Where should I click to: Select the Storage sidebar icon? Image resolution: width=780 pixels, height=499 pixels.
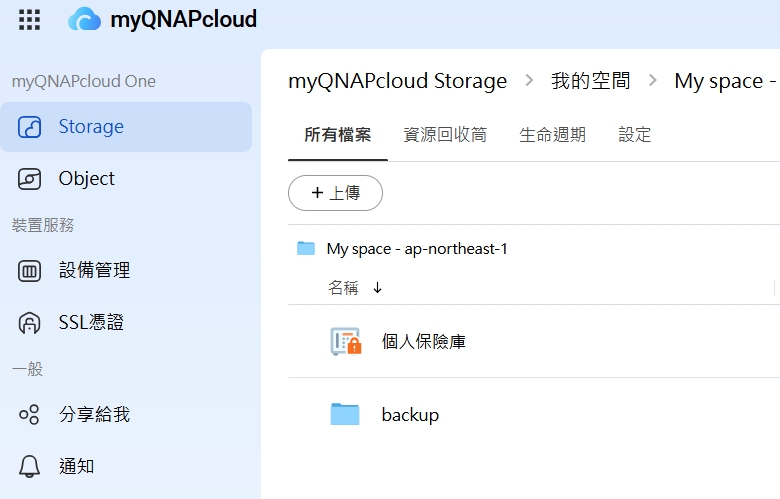click(x=29, y=127)
